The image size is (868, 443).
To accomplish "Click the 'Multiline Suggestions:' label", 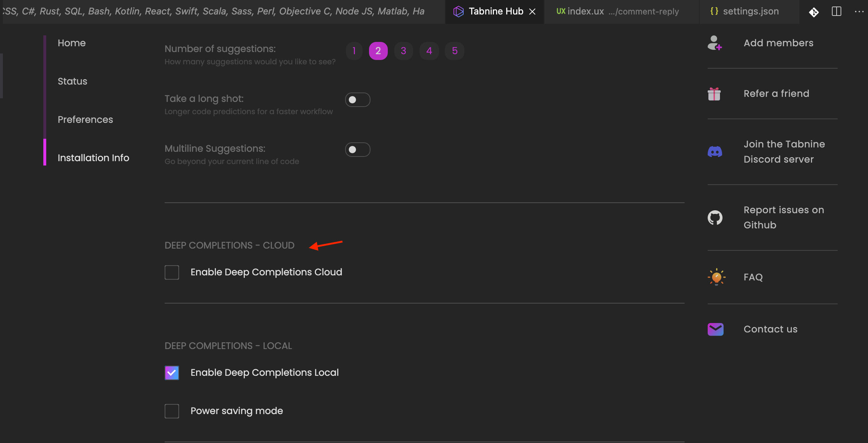I will tap(215, 149).
